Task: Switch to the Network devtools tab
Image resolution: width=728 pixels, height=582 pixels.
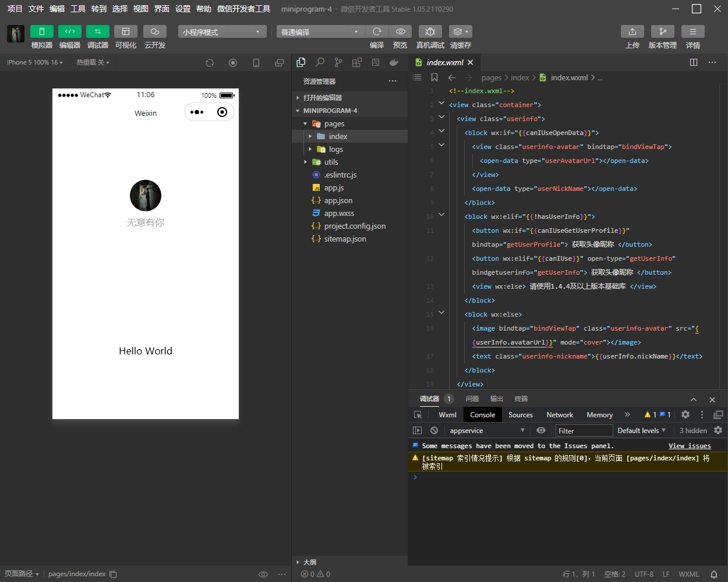Action: click(x=560, y=414)
